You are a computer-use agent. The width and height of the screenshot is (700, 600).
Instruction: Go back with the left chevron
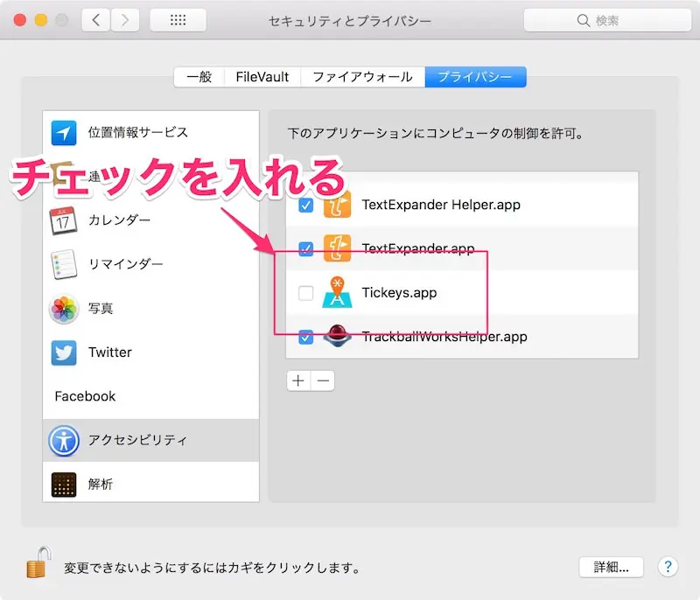pos(96,20)
